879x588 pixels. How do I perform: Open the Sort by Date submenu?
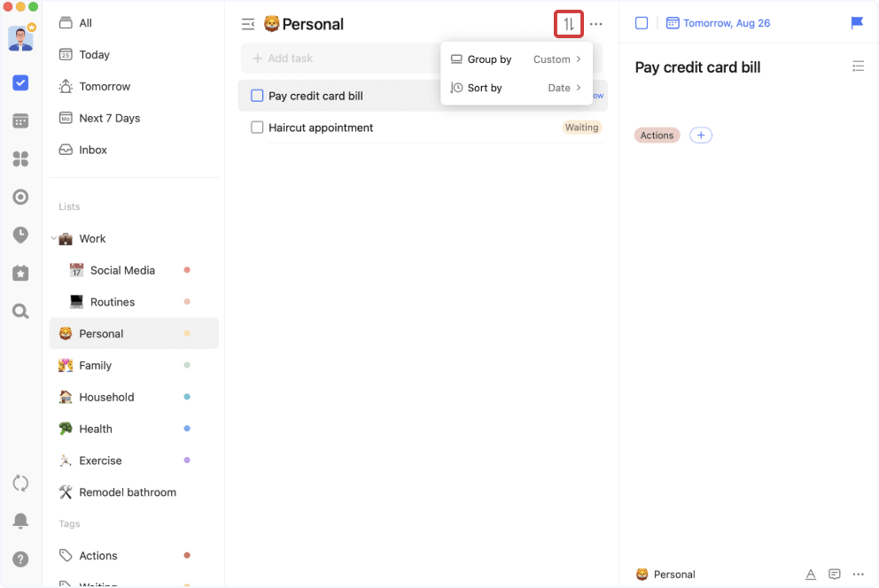517,88
